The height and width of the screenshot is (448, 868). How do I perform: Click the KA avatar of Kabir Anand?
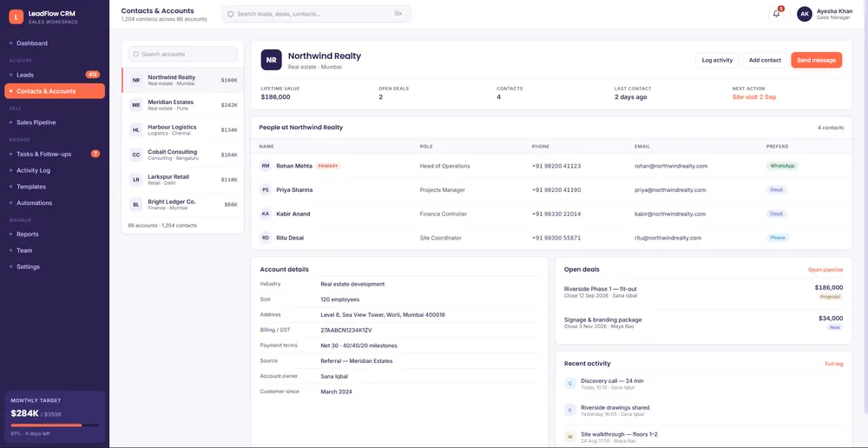(x=266, y=214)
